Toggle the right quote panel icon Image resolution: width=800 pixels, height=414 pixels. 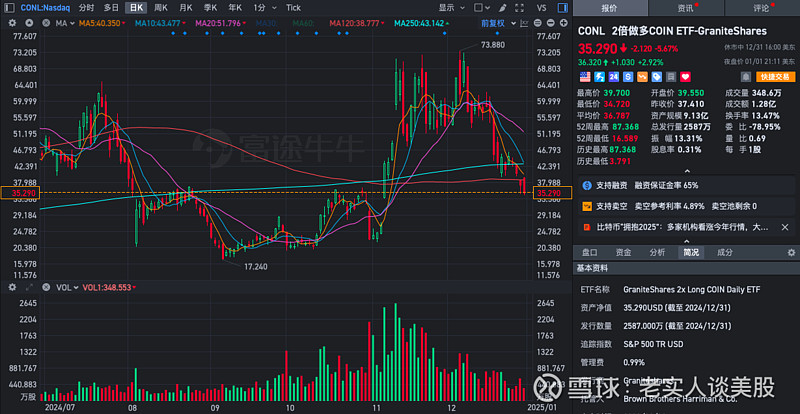click(x=562, y=8)
